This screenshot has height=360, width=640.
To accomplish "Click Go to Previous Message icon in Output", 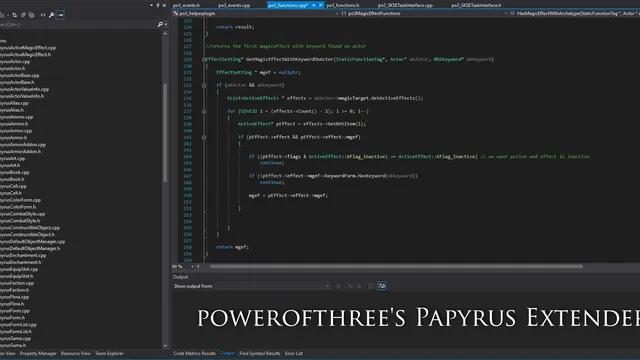I will (x=350, y=286).
